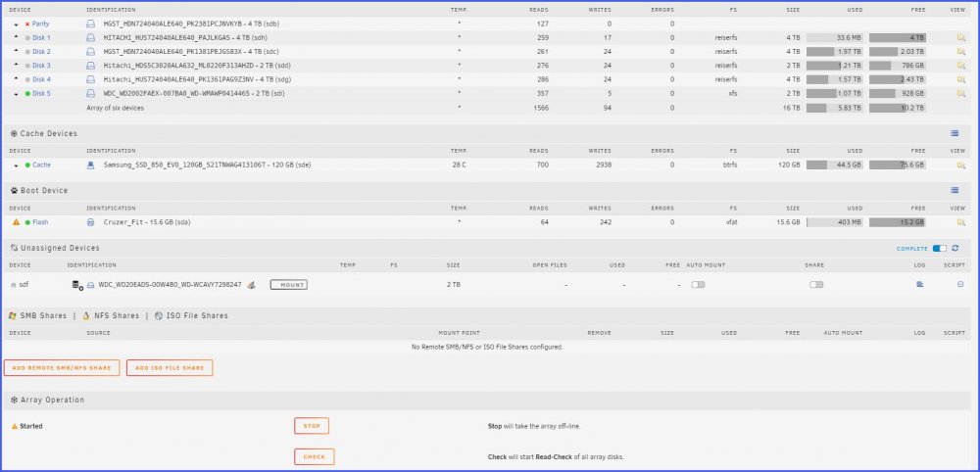Open Disk 1 settings link
This screenshot has width=980, height=472.
(x=42, y=37)
